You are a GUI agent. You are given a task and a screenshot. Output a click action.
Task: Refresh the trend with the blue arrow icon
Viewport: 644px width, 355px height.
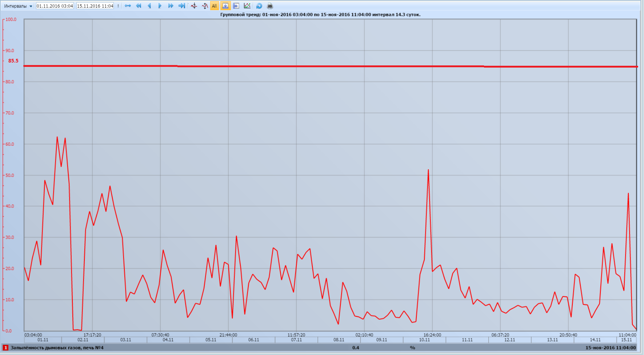259,6
